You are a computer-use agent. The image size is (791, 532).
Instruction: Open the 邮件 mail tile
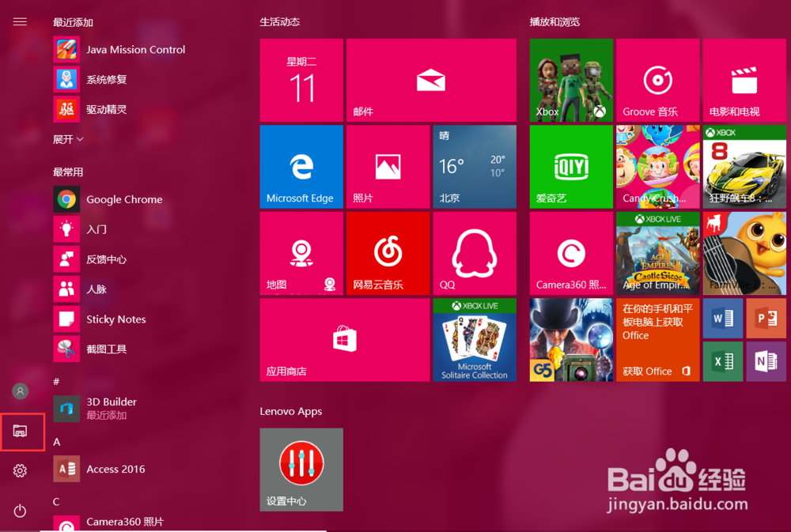(x=431, y=80)
